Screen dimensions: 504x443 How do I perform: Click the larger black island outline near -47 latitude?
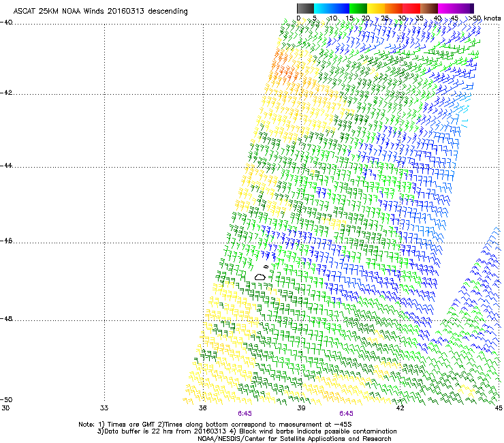[260, 277]
